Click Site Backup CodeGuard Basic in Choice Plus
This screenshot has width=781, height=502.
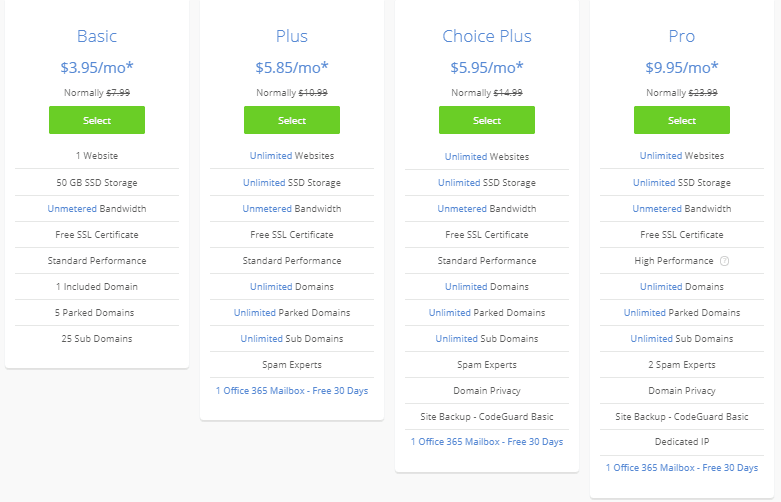coord(487,417)
